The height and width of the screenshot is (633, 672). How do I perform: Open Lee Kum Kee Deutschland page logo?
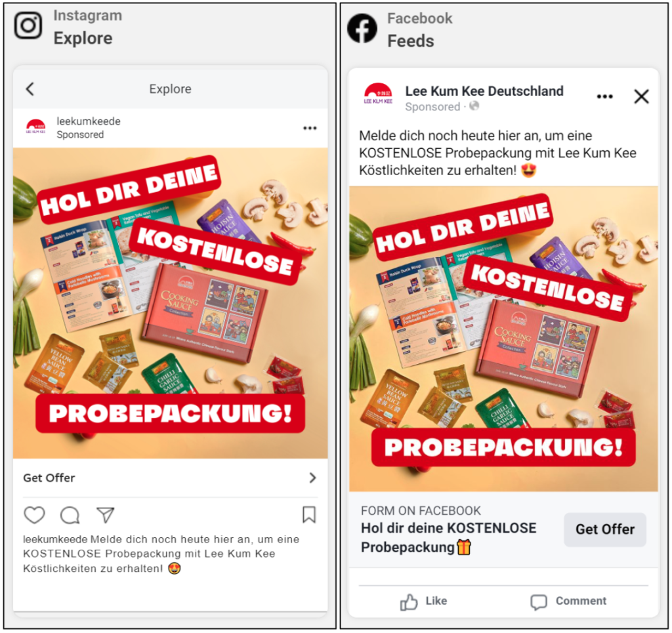pos(377,94)
